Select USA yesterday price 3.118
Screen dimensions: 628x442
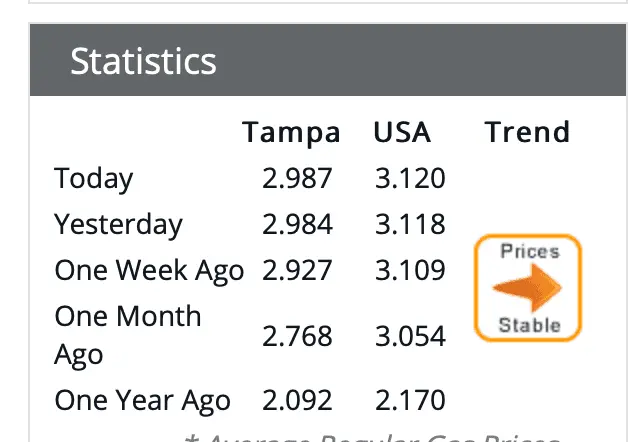pyautogui.click(x=410, y=224)
